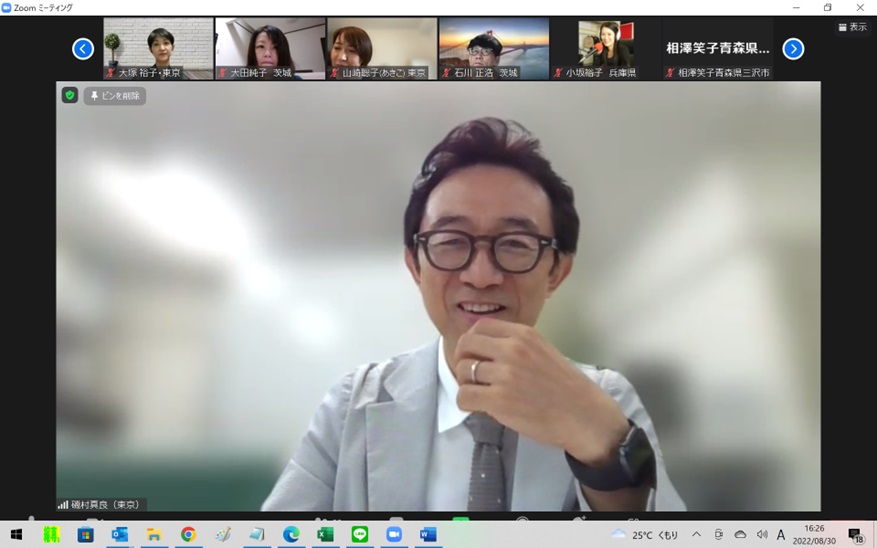Click 相澤笑子青森県 participant tile
877x548 pixels.
[x=718, y=47]
